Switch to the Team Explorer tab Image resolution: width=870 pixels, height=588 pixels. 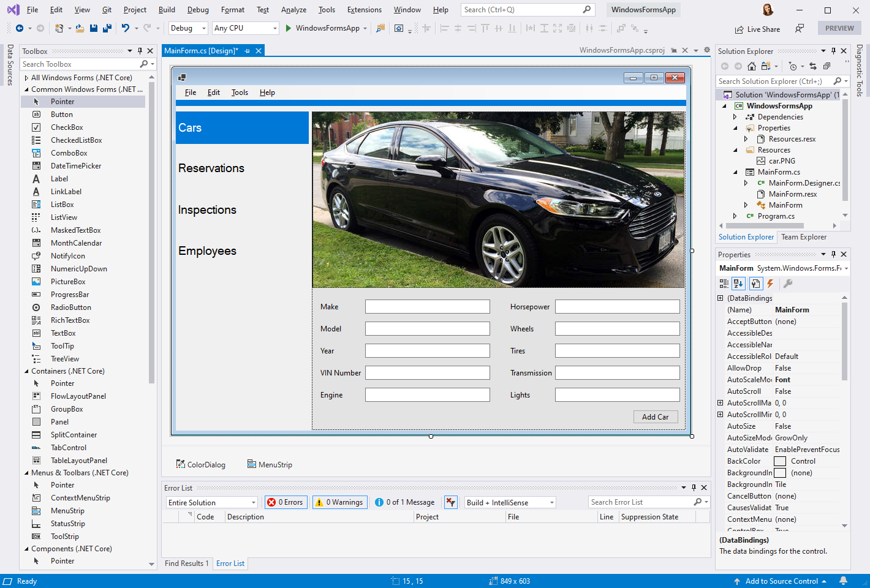click(x=803, y=236)
